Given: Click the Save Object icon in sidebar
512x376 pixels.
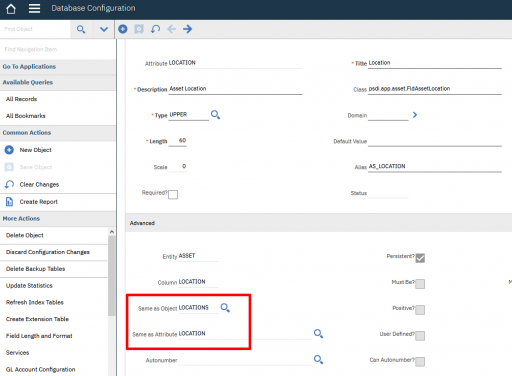Looking at the screenshot, I should pyautogui.click(x=9, y=167).
